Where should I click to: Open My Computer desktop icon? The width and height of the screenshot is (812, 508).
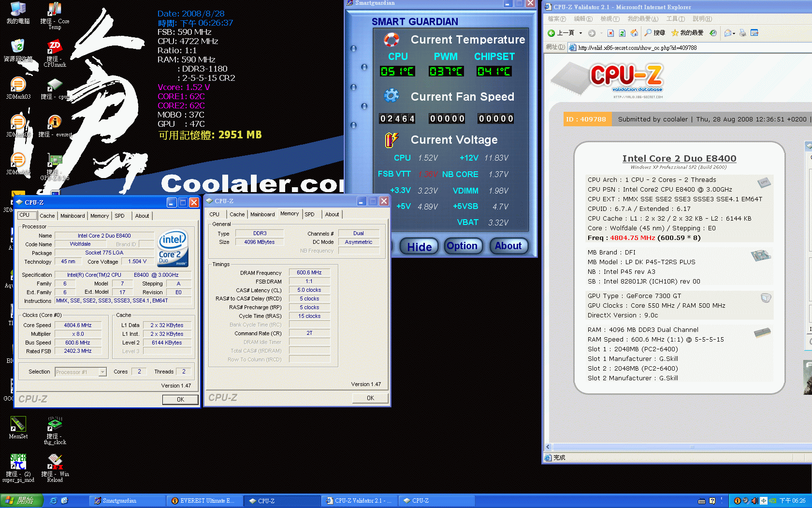pyautogui.click(x=18, y=13)
